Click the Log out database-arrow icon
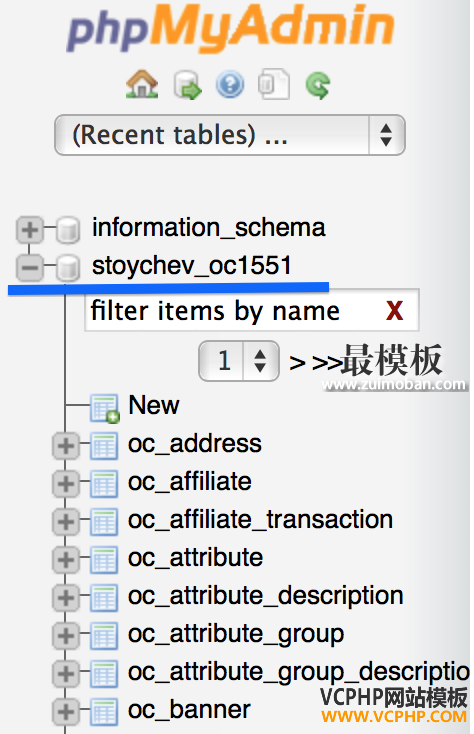This screenshot has height=734, width=474. 187,85
